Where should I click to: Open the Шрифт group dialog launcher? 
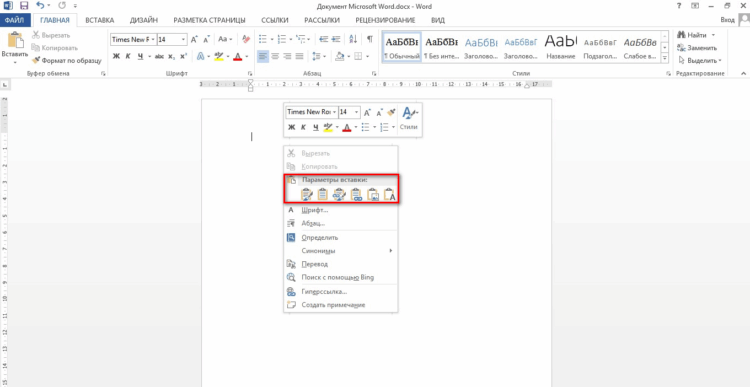click(x=250, y=74)
